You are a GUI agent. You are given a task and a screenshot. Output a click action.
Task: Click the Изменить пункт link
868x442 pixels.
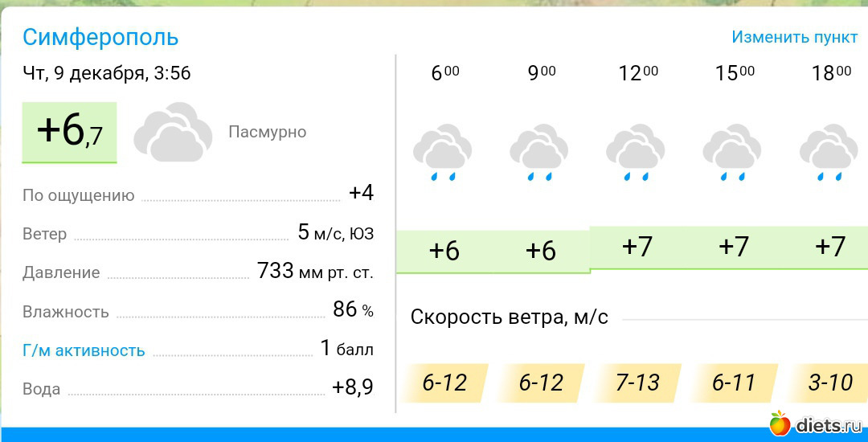(x=794, y=38)
